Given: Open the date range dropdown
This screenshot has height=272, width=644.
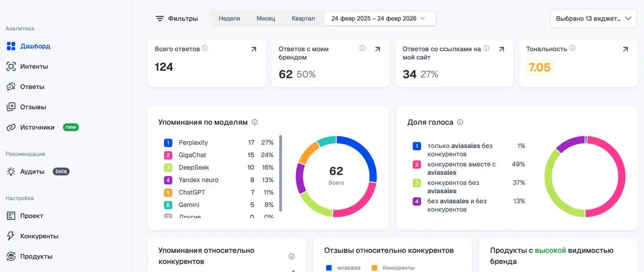Looking at the screenshot, I should [x=380, y=19].
